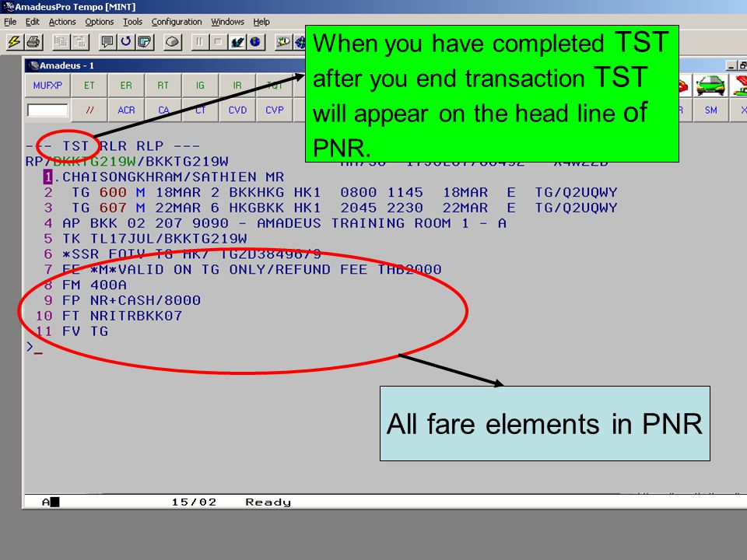Click the globe icon in toolbar
The width and height of the screenshot is (747, 560).
pyautogui.click(x=255, y=42)
